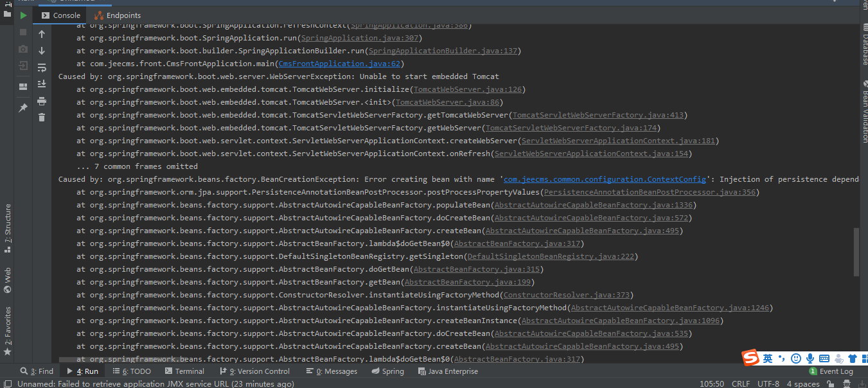This screenshot has height=388, width=868.
Task: Open link TomcatServletWebServerFactory.java:174
Action: pyautogui.click(x=571, y=128)
